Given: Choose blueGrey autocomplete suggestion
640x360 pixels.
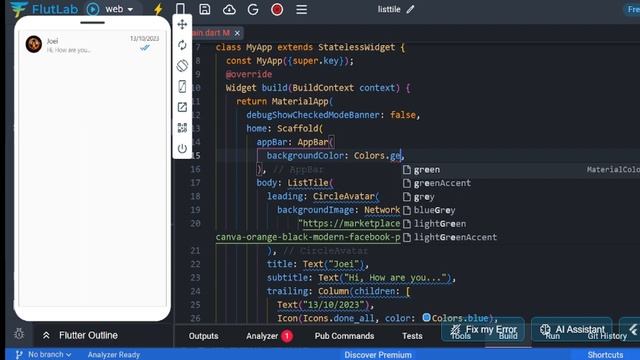Looking at the screenshot, I should pos(434,210).
